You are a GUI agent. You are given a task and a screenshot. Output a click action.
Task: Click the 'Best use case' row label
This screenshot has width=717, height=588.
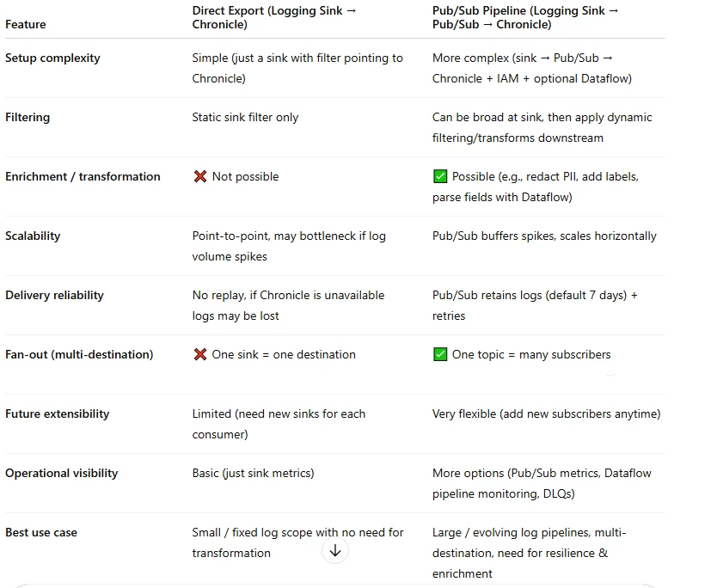click(41, 533)
